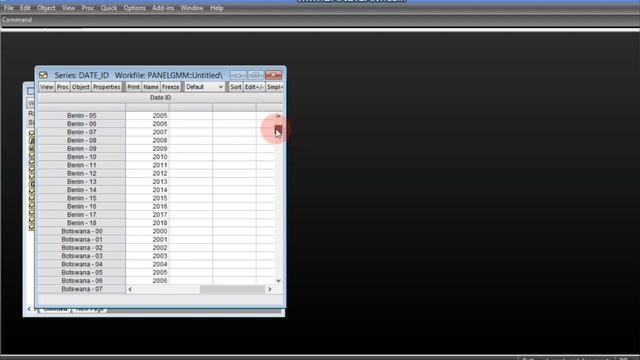Click the Untitled page tab in the workfile window
The height and width of the screenshot is (360, 640).
[55, 309]
